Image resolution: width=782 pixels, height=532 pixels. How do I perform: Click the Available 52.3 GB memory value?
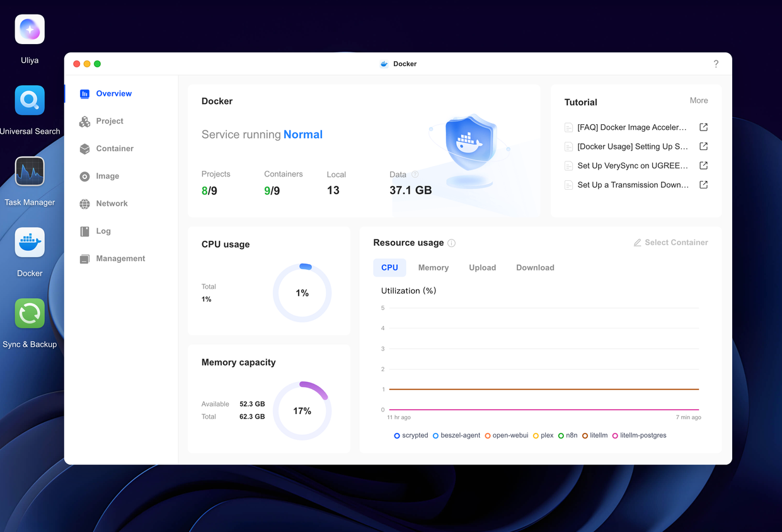tap(252, 404)
